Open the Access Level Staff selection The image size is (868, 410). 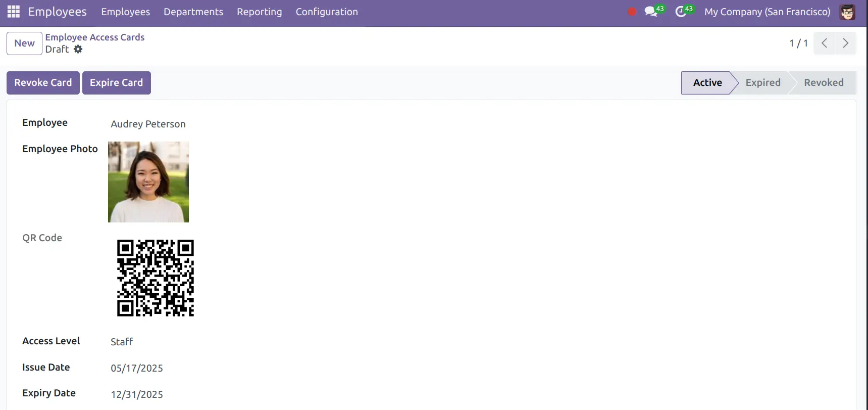tap(122, 342)
